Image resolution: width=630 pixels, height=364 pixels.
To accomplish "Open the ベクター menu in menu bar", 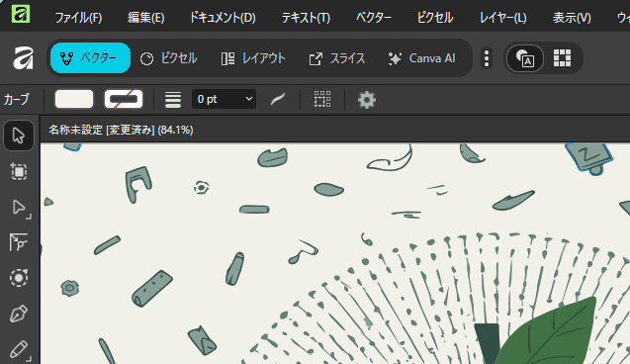I will (374, 18).
